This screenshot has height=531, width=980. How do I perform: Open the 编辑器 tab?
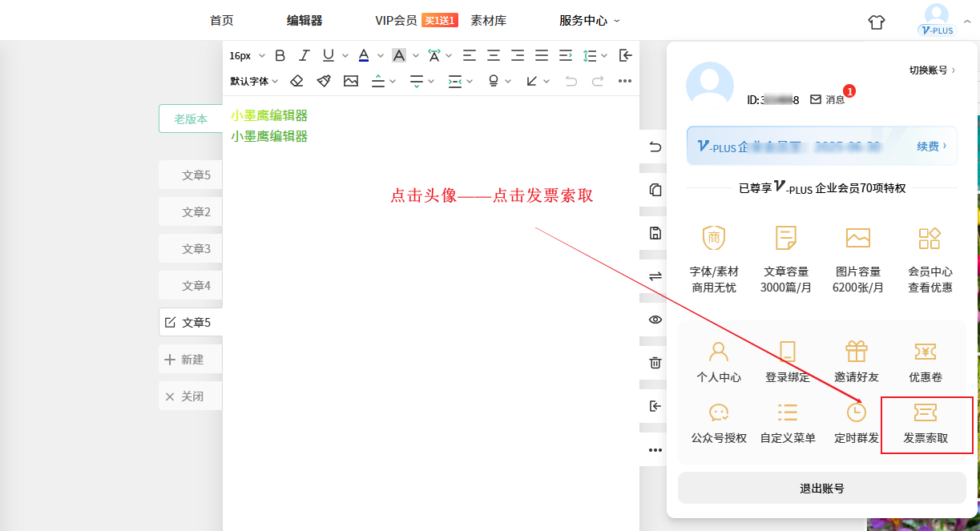point(304,21)
